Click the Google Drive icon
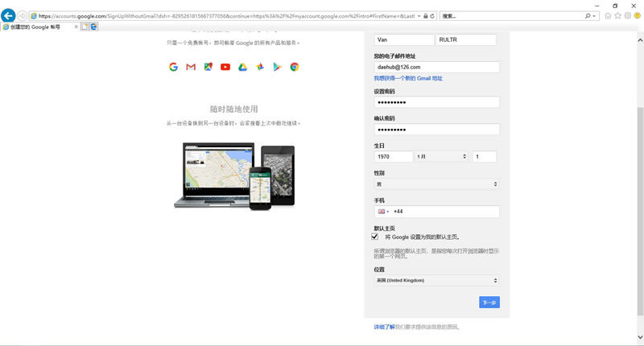The image size is (644, 346). (x=243, y=67)
